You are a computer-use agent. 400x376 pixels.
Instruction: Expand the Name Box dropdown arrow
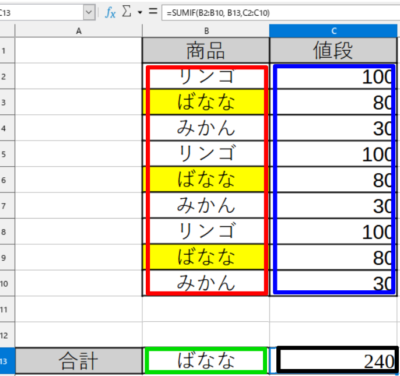click(x=89, y=13)
